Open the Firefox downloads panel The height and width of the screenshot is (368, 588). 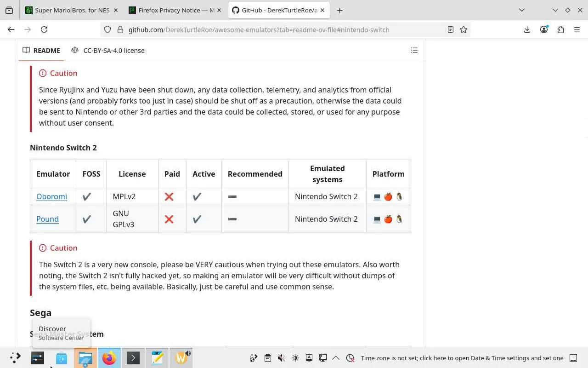527,29
